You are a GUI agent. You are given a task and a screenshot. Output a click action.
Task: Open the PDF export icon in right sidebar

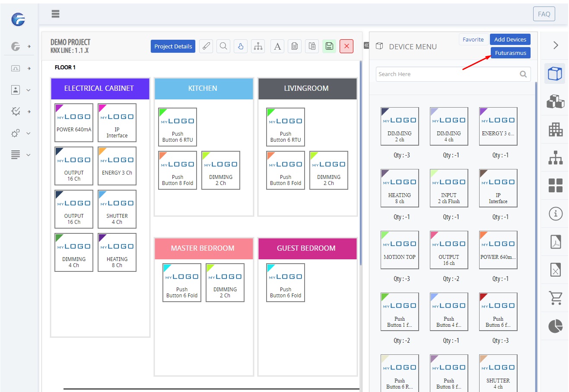pos(556,242)
